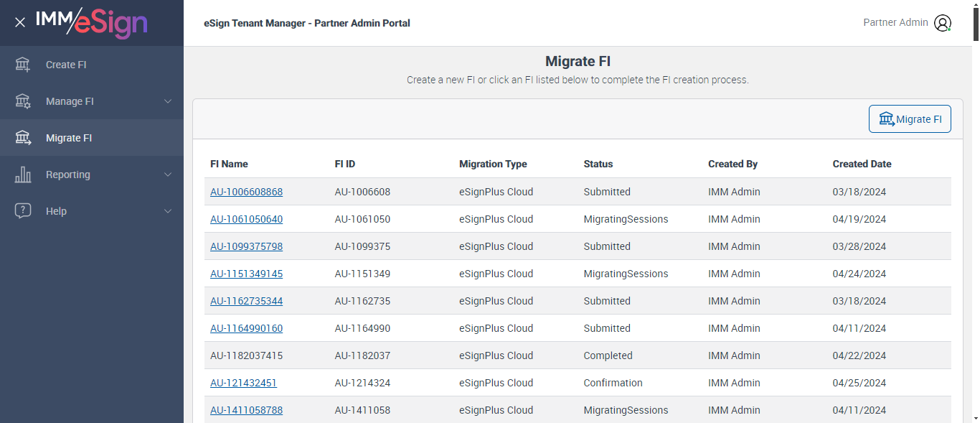This screenshot has height=423, width=980.
Task: Click the Reporting bar chart icon
Action: pyautogui.click(x=23, y=175)
